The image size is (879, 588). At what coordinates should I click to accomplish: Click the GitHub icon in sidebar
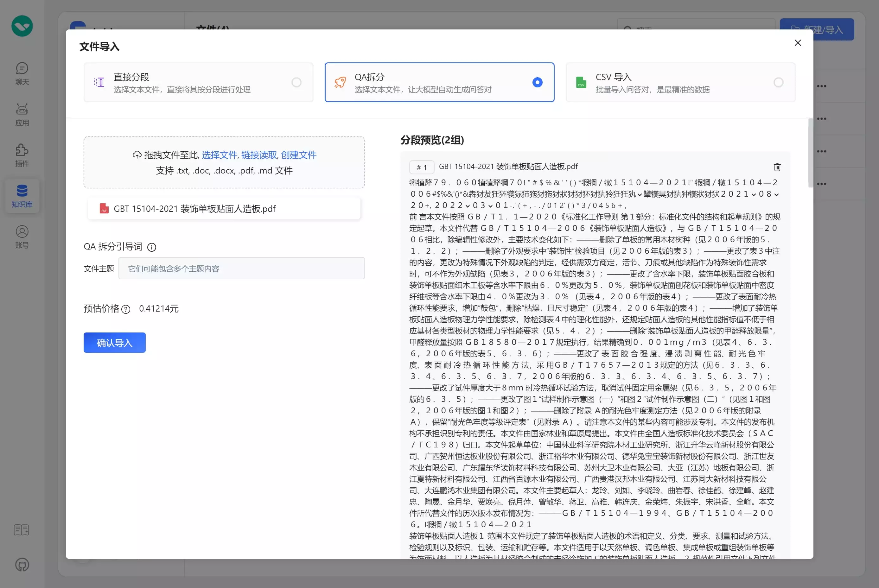click(x=22, y=564)
